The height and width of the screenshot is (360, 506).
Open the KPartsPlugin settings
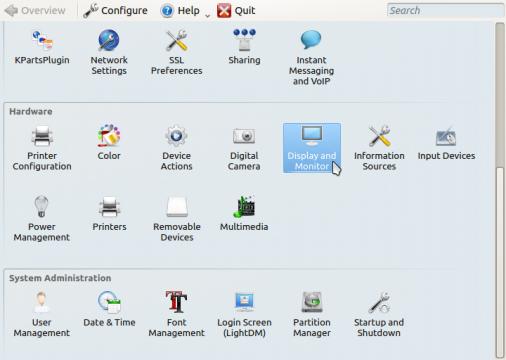click(42, 47)
